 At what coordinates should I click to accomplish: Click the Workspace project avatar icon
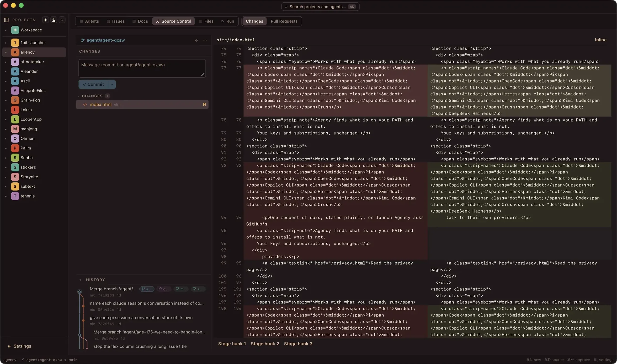tap(15, 30)
